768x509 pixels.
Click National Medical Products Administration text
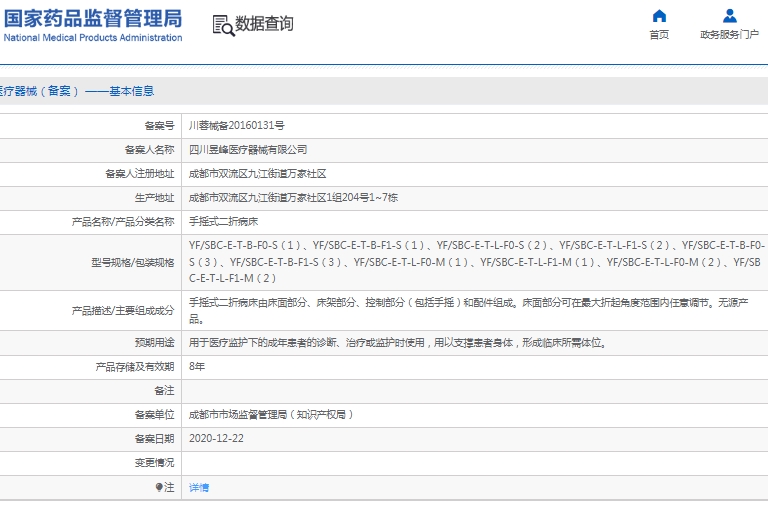[93, 38]
